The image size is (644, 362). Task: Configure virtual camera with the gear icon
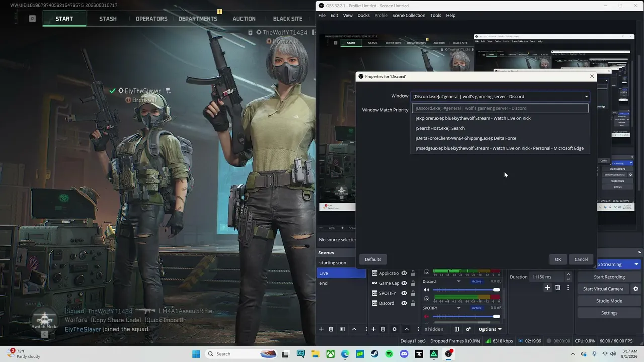pyautogui.click(x=636, y=289)
